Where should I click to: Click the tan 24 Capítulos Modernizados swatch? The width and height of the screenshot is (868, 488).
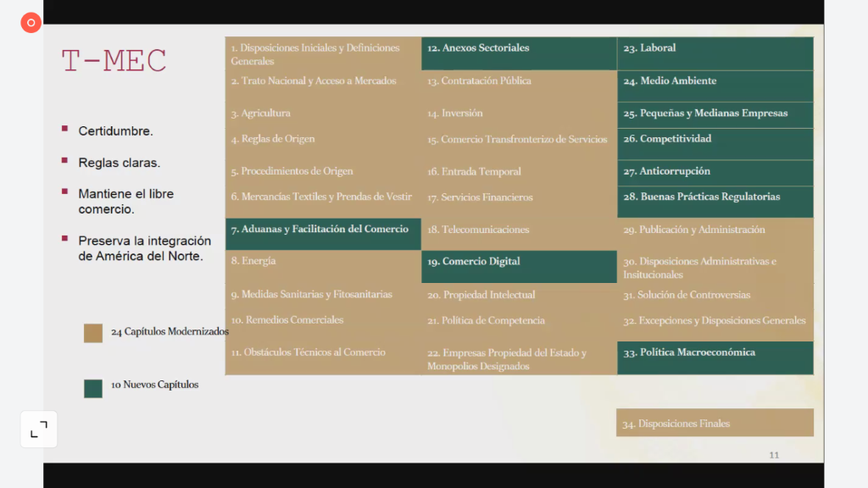pyautogui.click(x=93, y=333)
